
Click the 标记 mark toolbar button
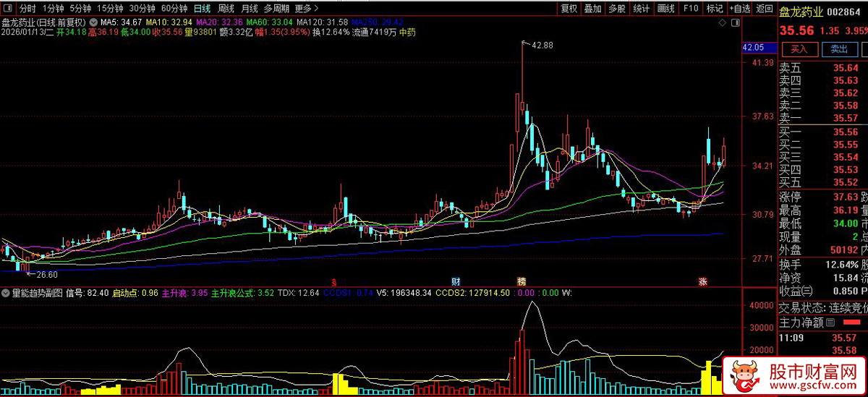715,9
